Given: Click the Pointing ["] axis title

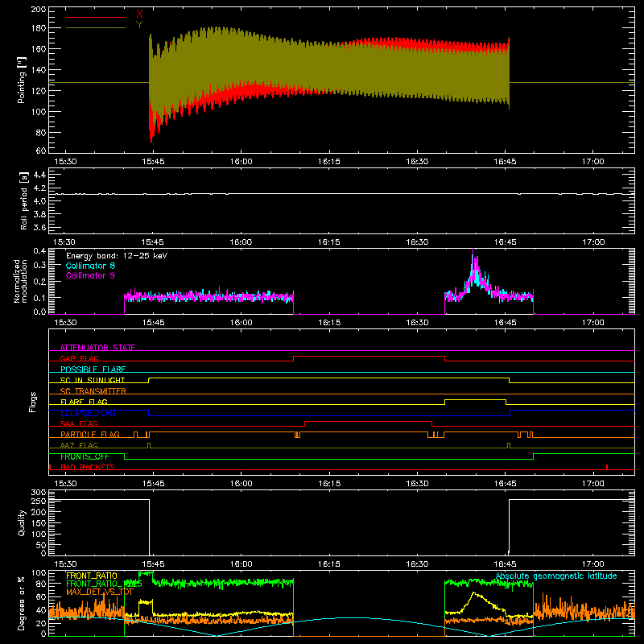Looking at the screenshot, I should point(22,80).
